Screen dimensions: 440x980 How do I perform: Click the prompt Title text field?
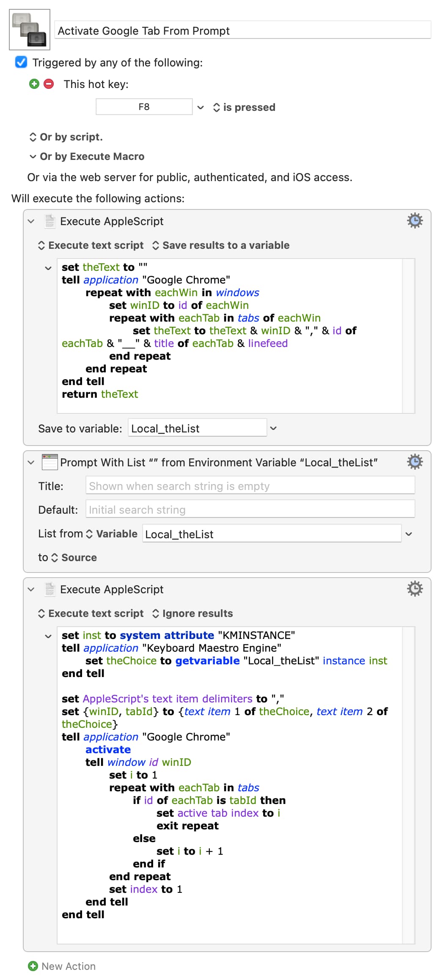tap(250, 486)
